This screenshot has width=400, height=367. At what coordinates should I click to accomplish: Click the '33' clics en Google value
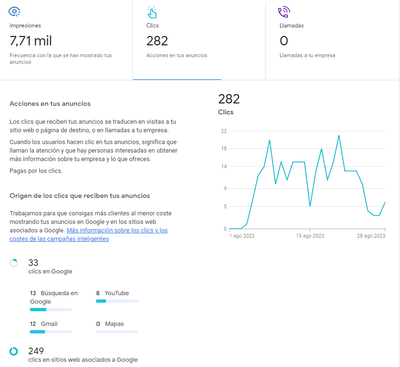[33, 263]
